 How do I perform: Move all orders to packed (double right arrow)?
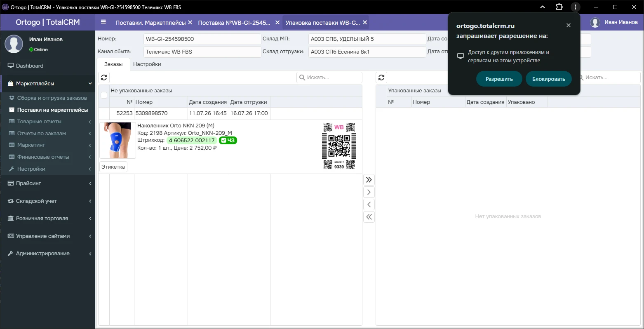tap(369, 180)
